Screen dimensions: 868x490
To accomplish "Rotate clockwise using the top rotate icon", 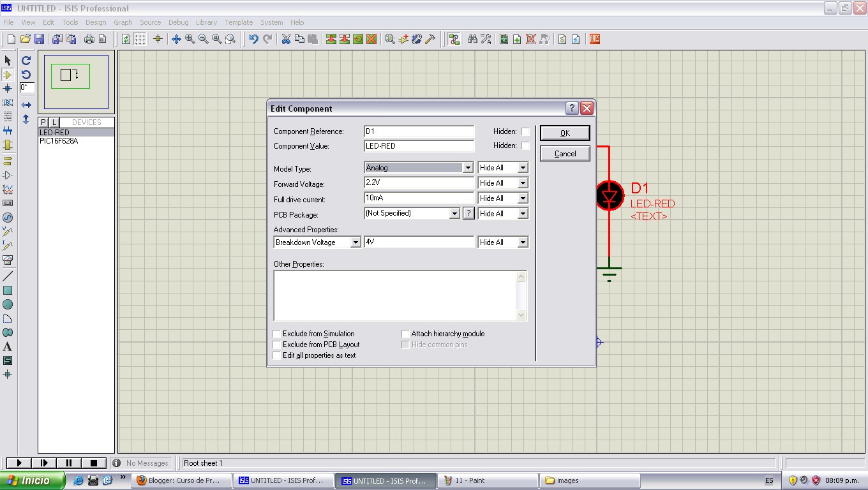I will click(x=26, y=61).
